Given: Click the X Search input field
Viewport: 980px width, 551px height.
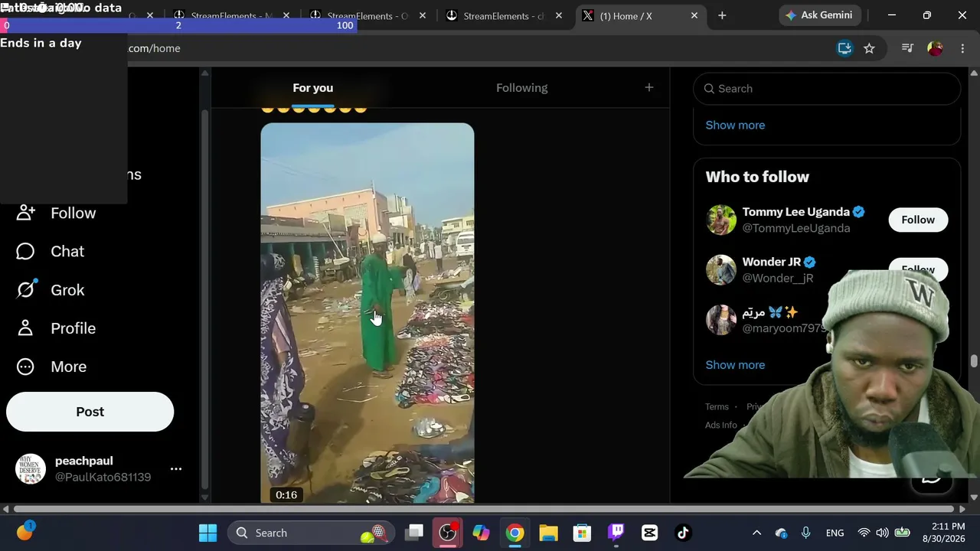Looking at the screenshot, I should (x=827, y=89).
